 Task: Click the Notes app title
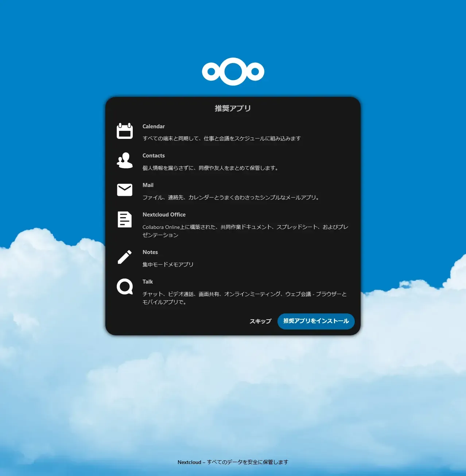point(150,252)
